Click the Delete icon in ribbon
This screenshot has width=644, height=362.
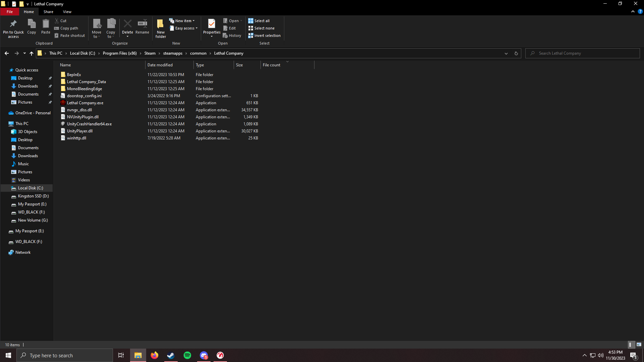coord(127,24)
